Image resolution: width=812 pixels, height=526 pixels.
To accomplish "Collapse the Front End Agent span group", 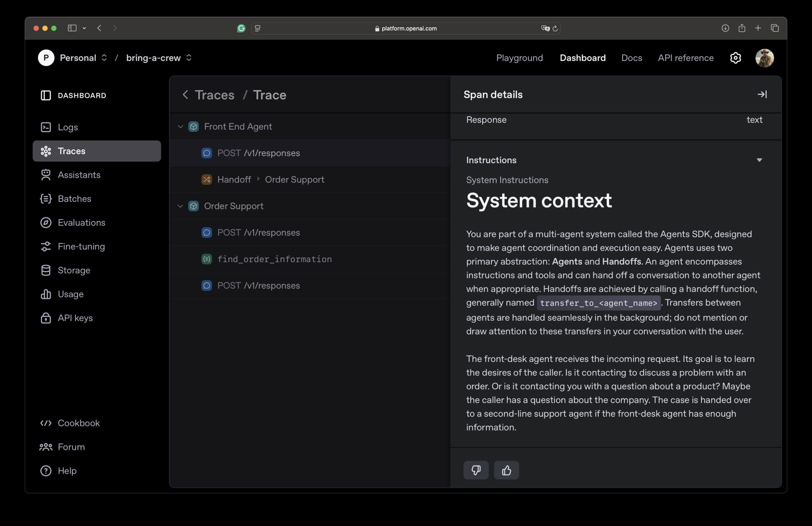I will [x=180, y=126].
